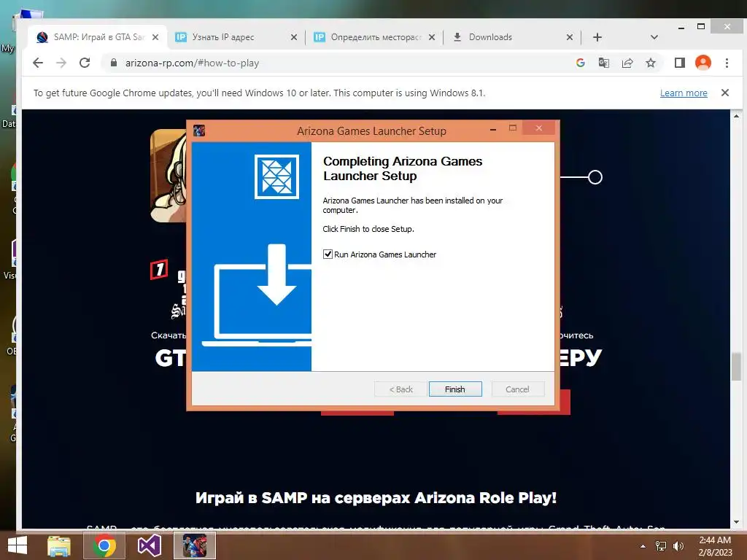The image size is (747, 560).
Task: Dismiss the Chrome update notification bar
Action: point(725,93)
